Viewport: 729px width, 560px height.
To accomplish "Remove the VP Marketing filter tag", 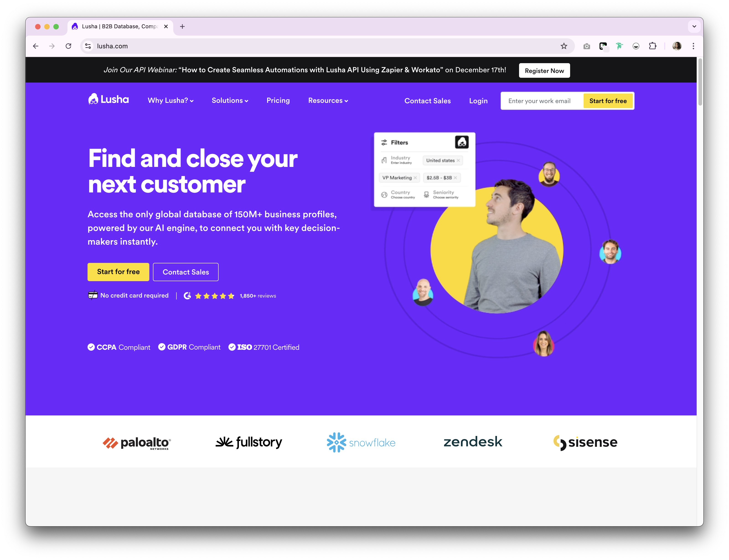I will [415, 178].
